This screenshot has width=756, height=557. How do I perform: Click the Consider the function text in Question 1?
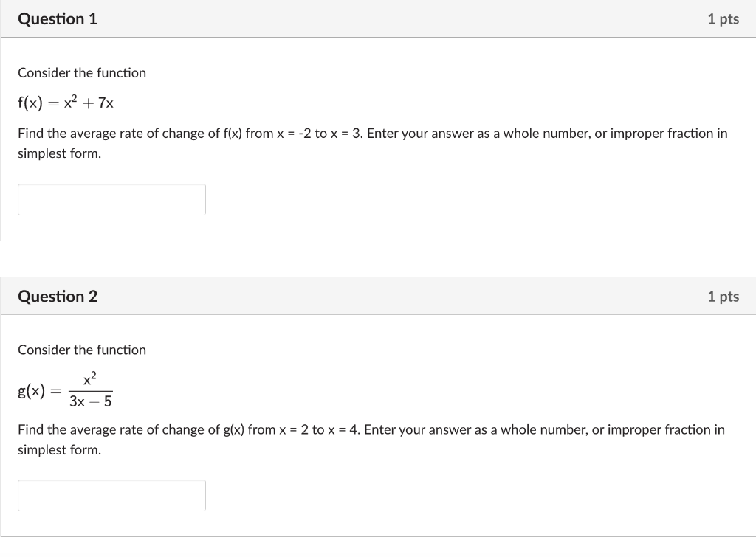81,72
